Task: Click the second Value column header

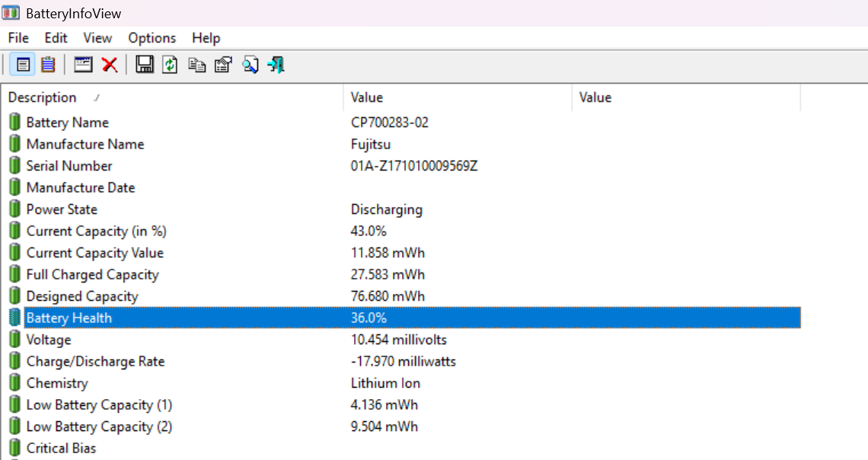Action: (x=687, y=97)
